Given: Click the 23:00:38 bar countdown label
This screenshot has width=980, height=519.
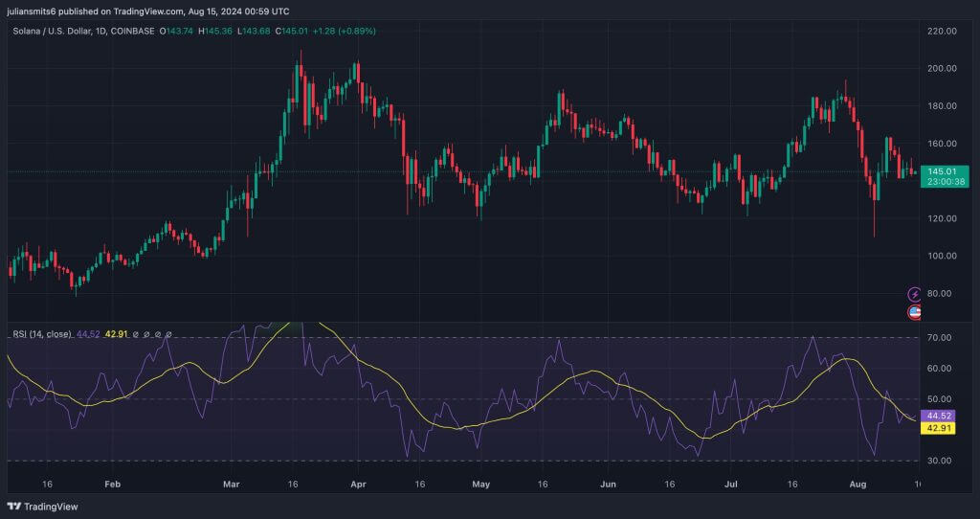Looking at the screenshot, I should (945, 182).
